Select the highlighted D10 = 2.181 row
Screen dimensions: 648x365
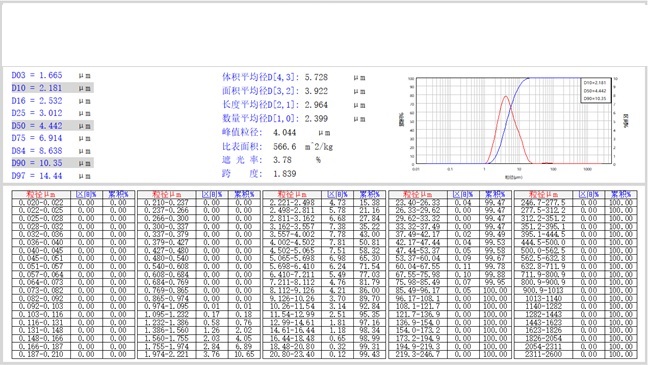(x=52, y=88)
